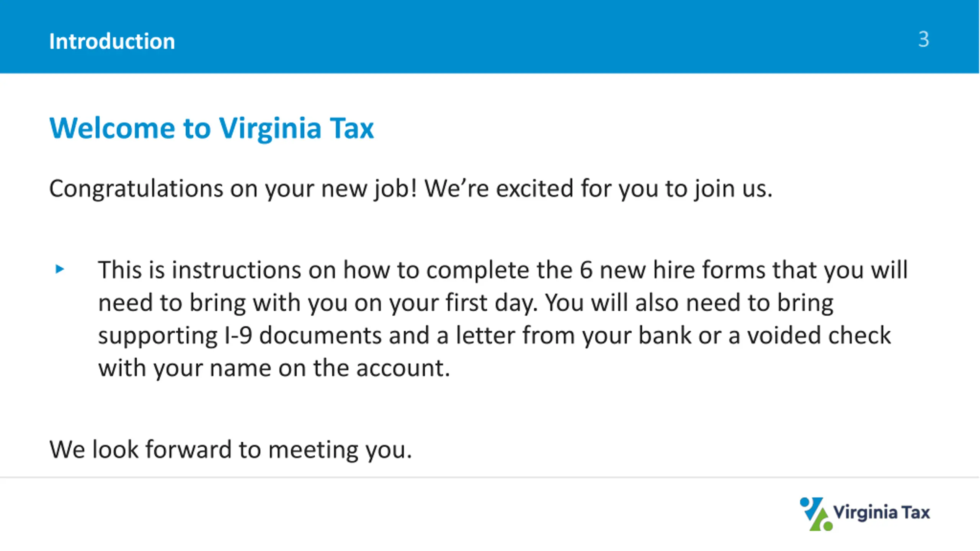Viewport: 980px width, 551px height.
Task: Click the word "Congratulations" in body text
Action: pos(136,189)
